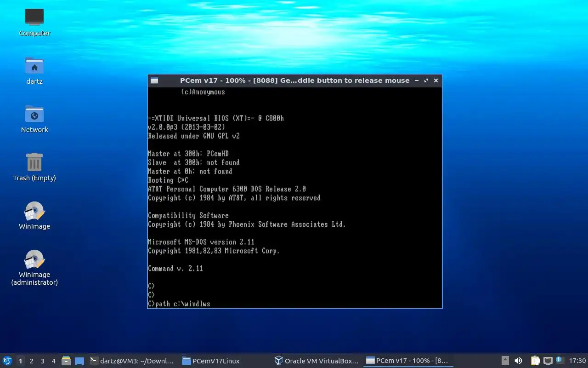The image size is (588, 368).
Task: Click 'Copyright (c) 1984 by Phoenix Software' line
Action: click(x=247, y=224)
